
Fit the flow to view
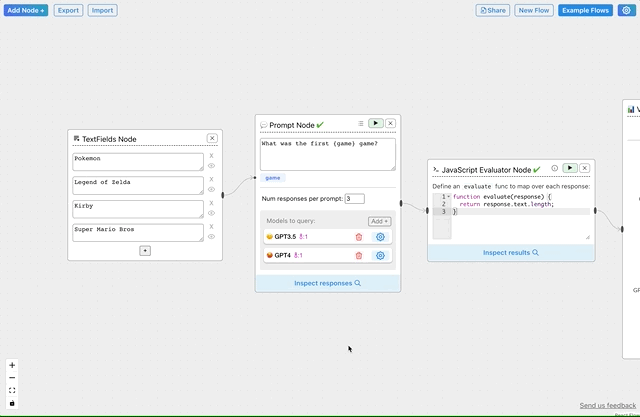pos(12,390)
